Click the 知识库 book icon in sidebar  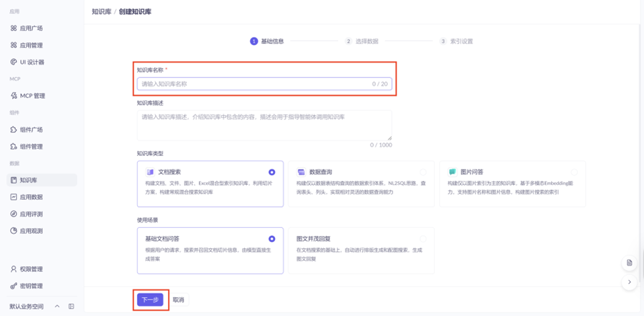tap(13, 180)
